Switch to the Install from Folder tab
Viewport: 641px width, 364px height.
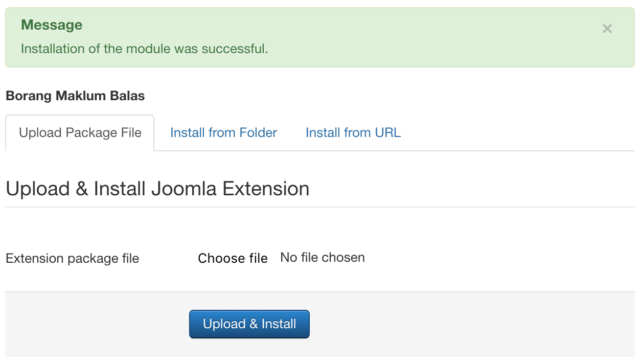pos(223,133)
